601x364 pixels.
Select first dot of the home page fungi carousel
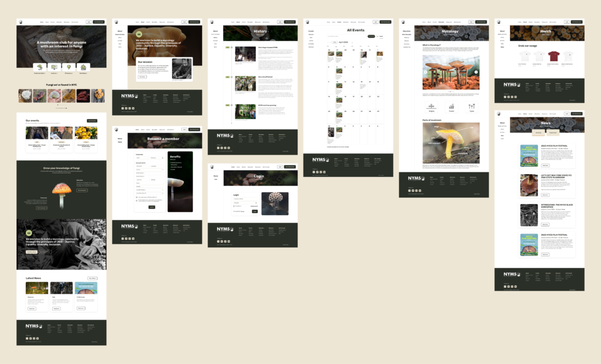pyautogui.click(x=58, y=105)
